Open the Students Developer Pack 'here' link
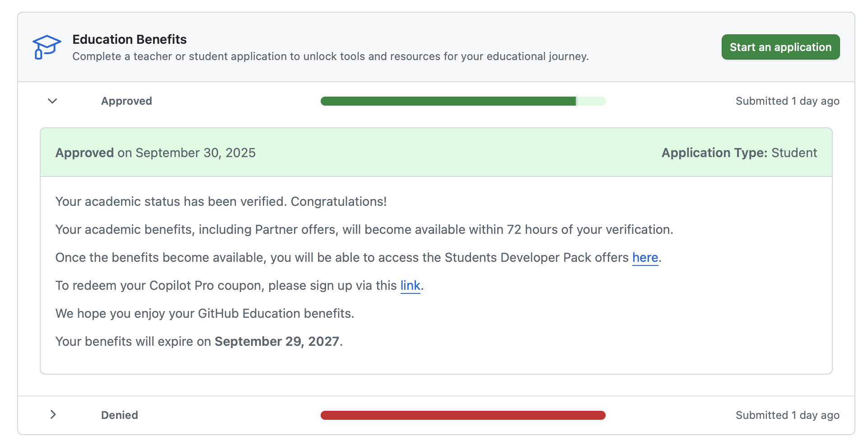Viewport: 868px width, 446px height. pos(645,258)
